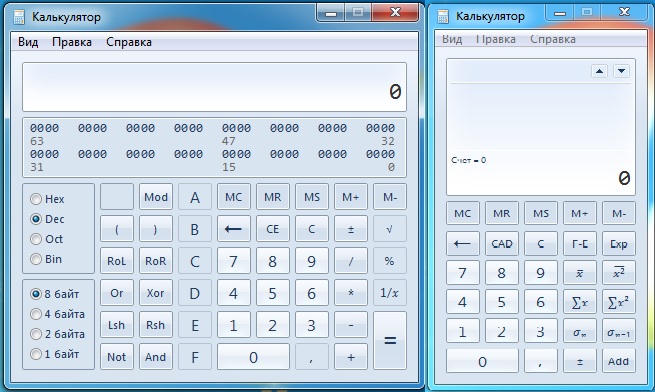Open Вид menu in statistics calculator
Screen dimensions: 655x392
pyautogui.click(x=452, y=39)
